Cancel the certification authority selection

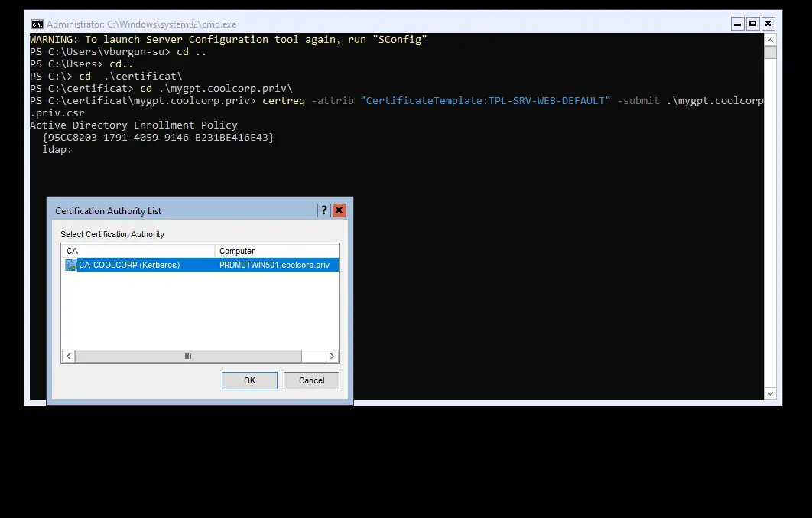point(311,380)
